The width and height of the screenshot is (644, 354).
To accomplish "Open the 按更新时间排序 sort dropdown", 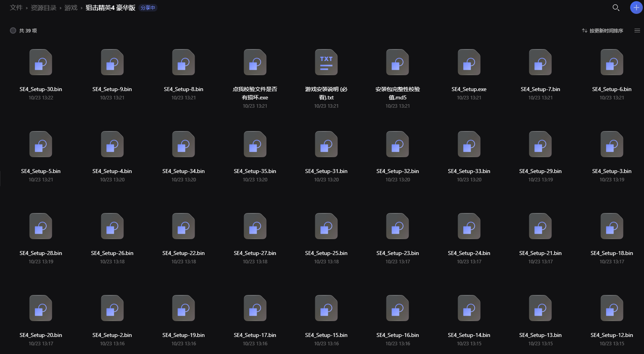I will coord(602,30).
